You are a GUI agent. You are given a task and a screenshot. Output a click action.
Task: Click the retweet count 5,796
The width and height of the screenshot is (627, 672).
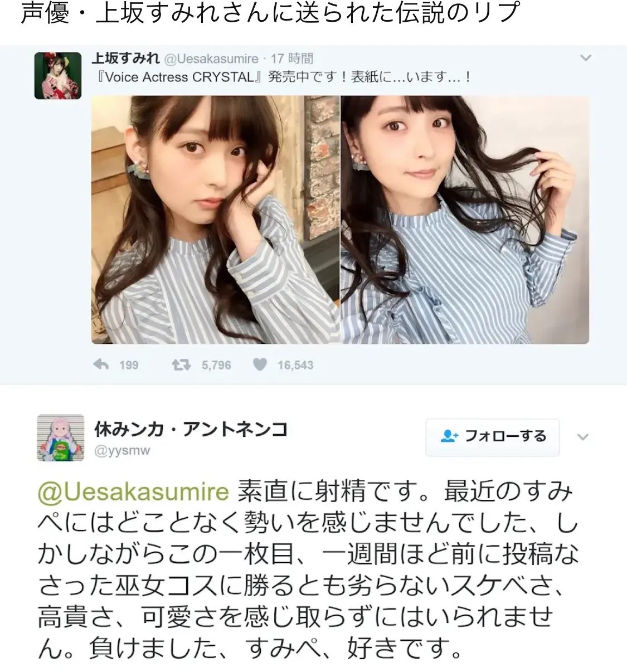[216, 366]
